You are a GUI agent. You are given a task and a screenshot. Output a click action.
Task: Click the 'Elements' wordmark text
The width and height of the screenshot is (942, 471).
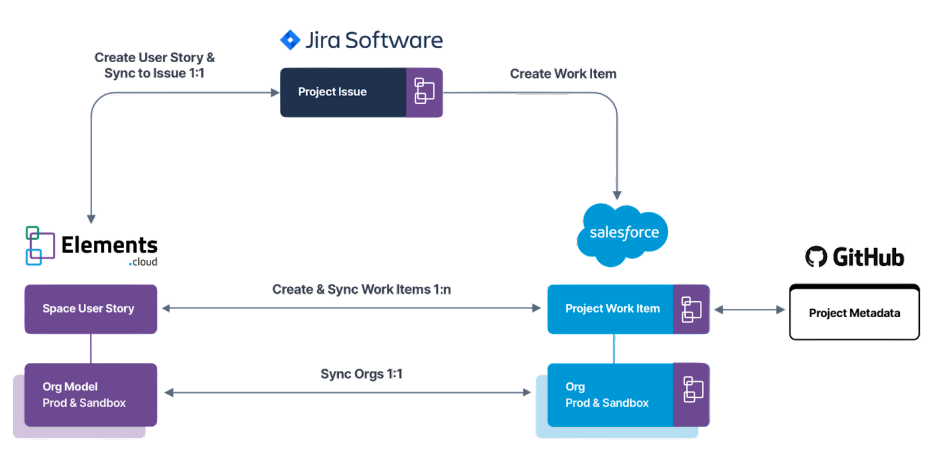[109, 245]
